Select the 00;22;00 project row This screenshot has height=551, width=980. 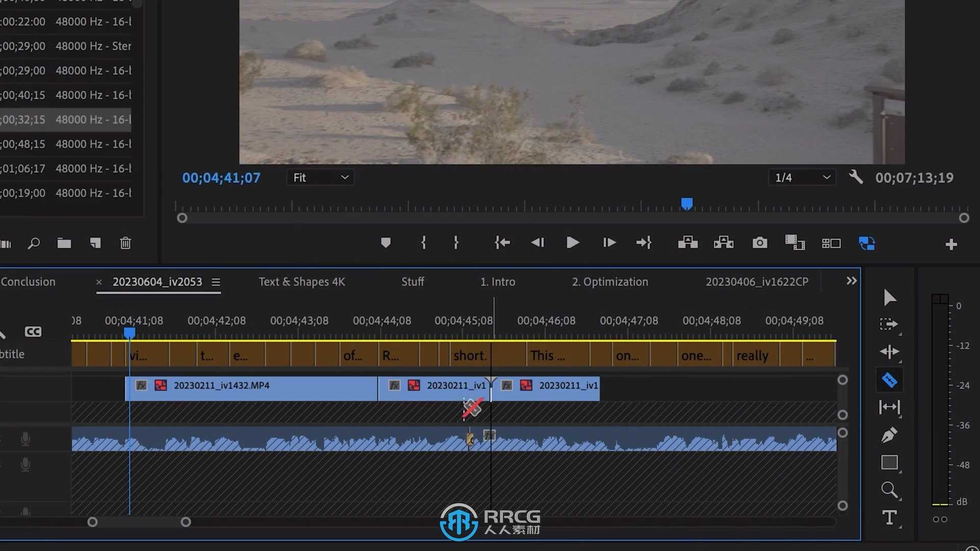65,21
